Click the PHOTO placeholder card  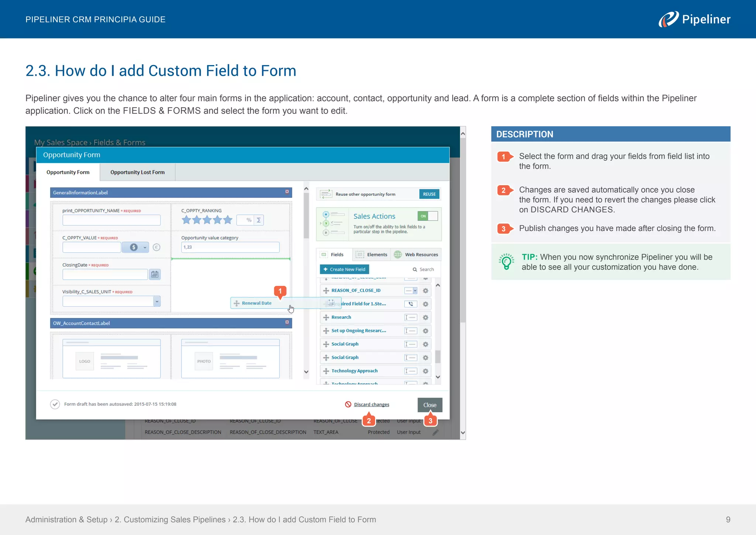tap(230, 358)
